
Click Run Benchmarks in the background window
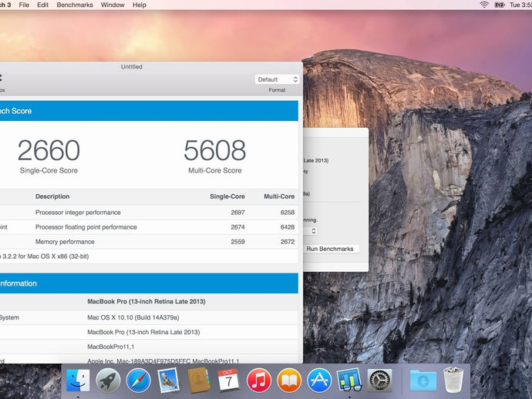point(330,249)
